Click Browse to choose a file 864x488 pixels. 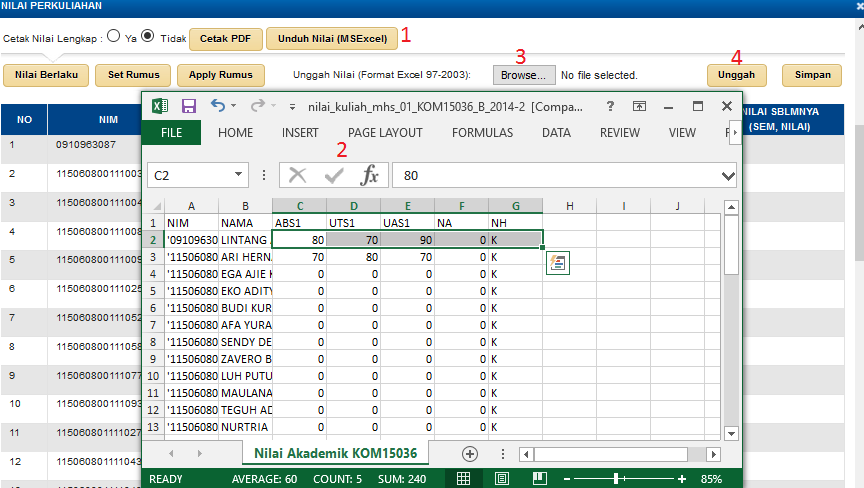523,75
